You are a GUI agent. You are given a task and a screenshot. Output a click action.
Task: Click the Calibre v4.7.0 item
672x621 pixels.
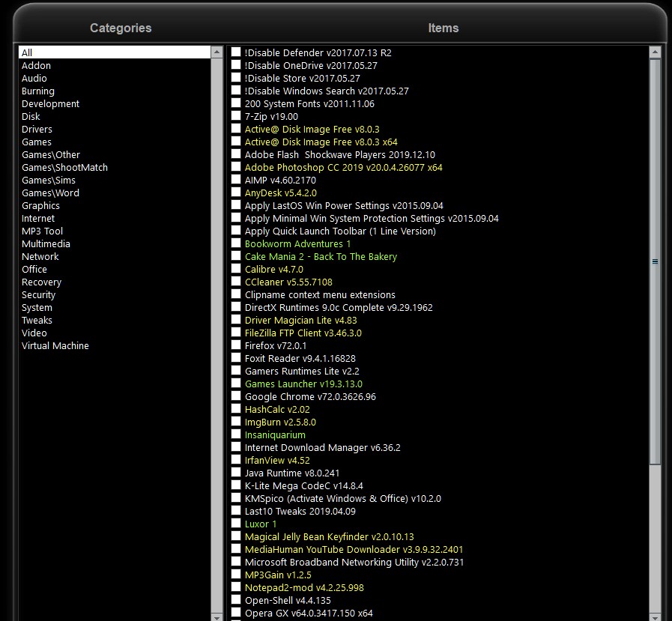[274, 270]
